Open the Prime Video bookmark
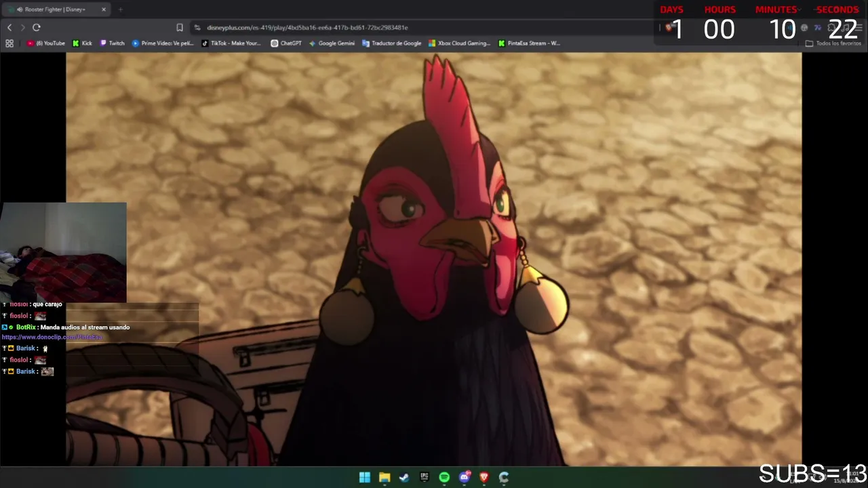 coord(163,43)
